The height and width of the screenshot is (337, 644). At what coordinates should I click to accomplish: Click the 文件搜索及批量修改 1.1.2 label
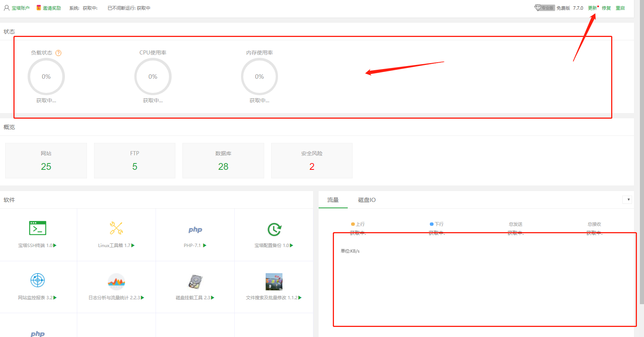272,297
